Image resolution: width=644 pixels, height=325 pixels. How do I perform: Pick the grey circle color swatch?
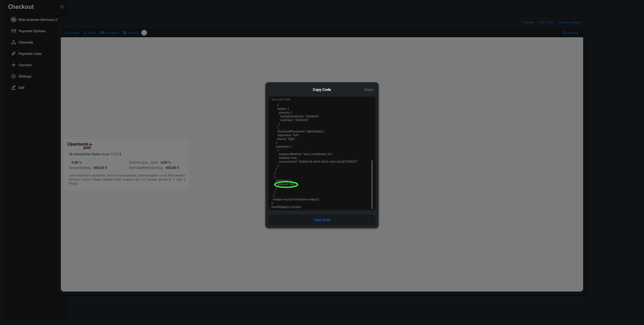tap(144, 33)
